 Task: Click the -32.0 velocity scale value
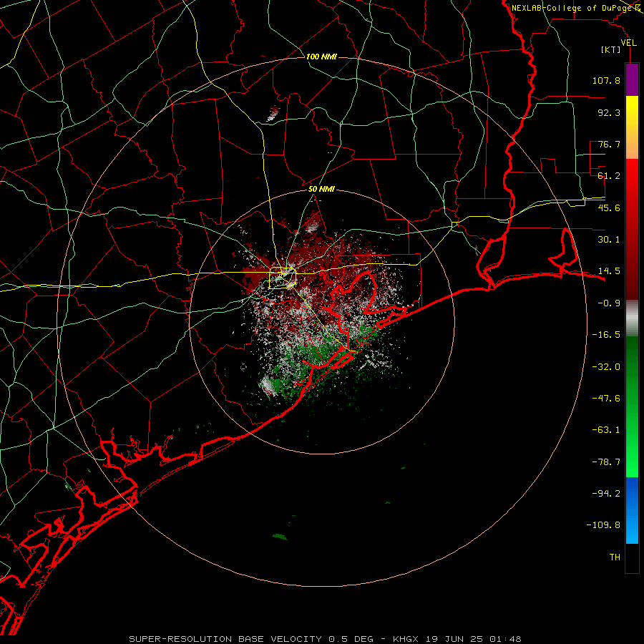point(606,367)
